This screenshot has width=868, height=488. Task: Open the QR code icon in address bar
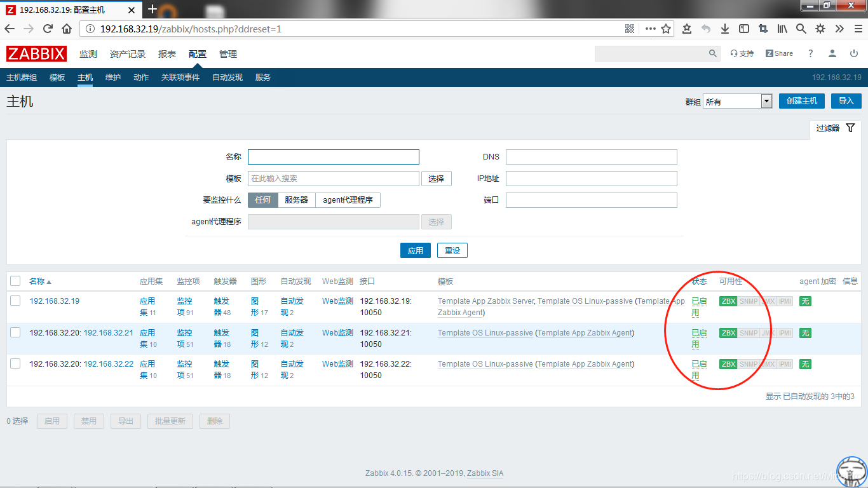pyautogui.click(x=630, y=29)
